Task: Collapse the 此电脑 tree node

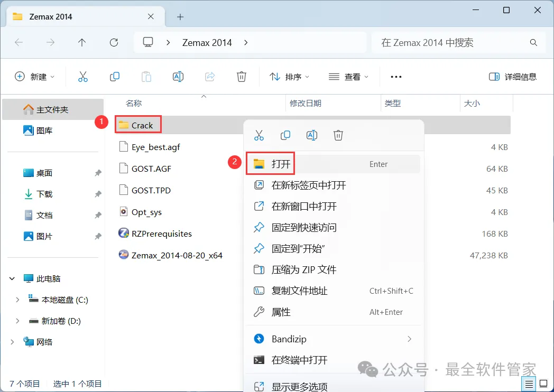Action: [12, 278]
